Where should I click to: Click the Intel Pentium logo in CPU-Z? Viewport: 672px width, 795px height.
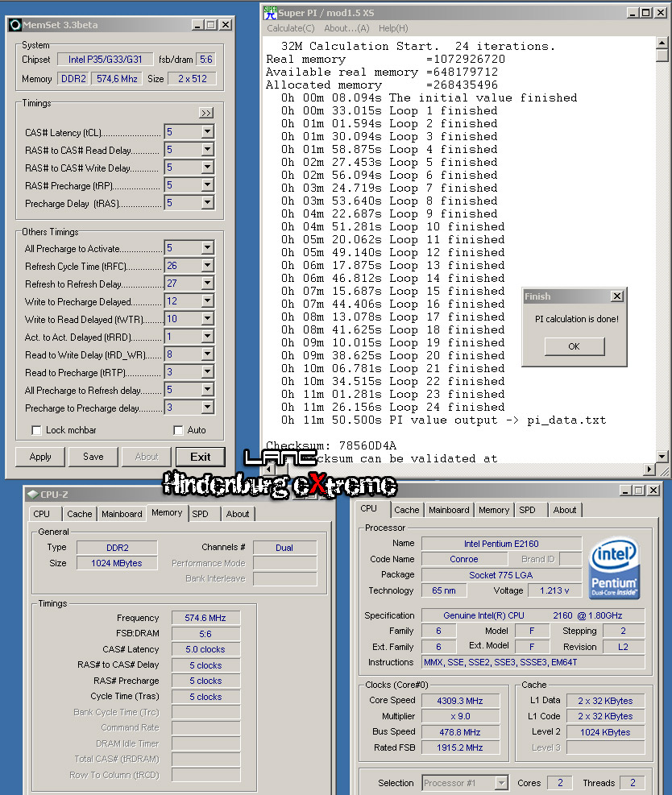click(x=614, y=569)
